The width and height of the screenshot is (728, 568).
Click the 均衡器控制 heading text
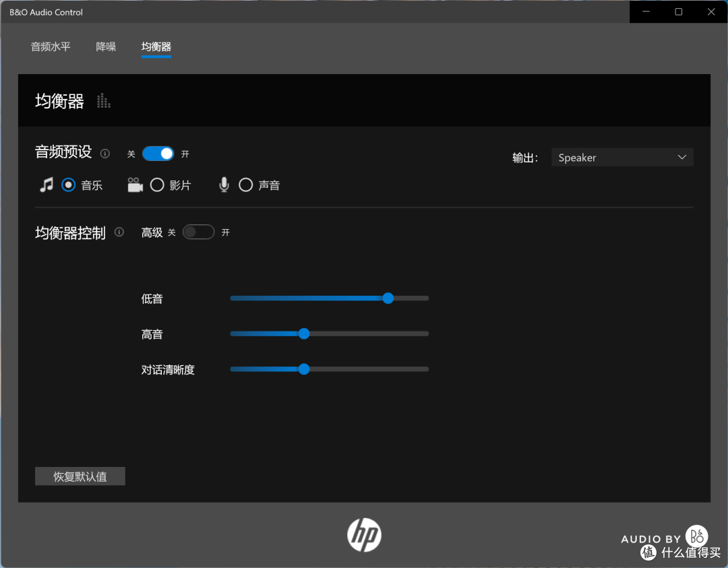(x=71, y=233)
